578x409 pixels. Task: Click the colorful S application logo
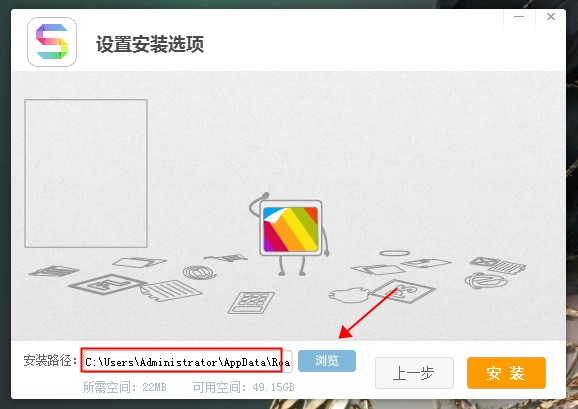point(52,42)
